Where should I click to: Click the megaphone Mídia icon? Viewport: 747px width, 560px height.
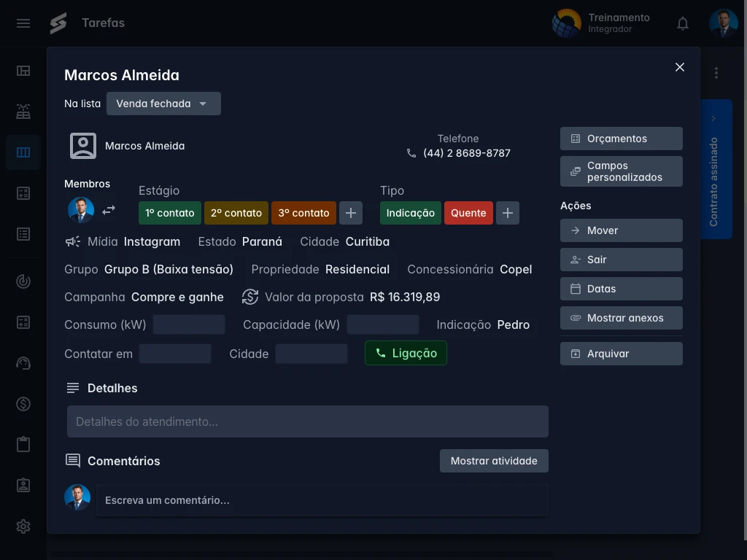coord(72,242)
